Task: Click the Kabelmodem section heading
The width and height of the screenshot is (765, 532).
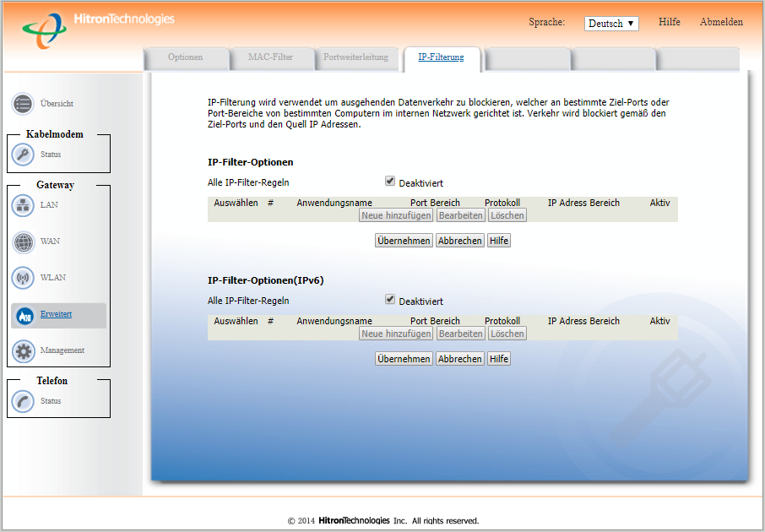Action: pyautogui.click(x=55, y=134)
